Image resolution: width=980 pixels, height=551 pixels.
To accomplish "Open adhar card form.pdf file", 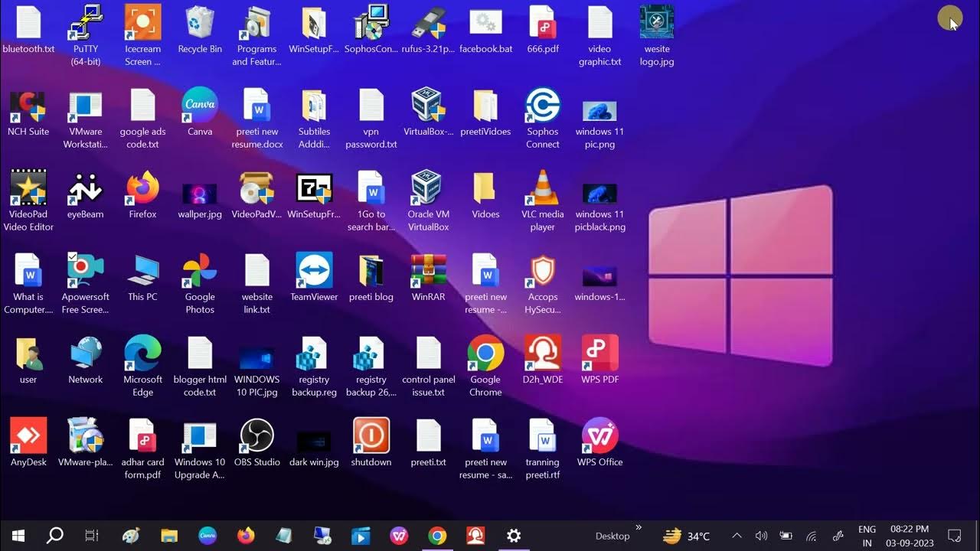I will [x=143, y=436].
